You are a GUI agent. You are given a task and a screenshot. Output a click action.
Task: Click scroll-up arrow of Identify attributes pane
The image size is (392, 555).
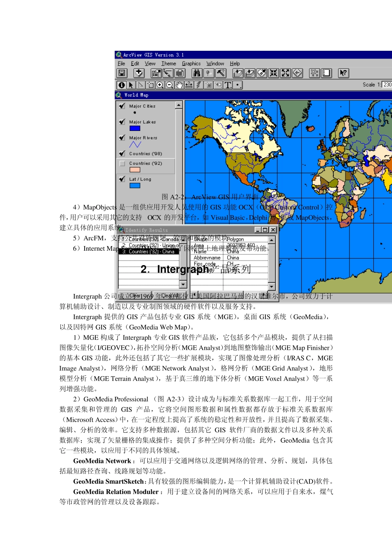tap(272, 240)
